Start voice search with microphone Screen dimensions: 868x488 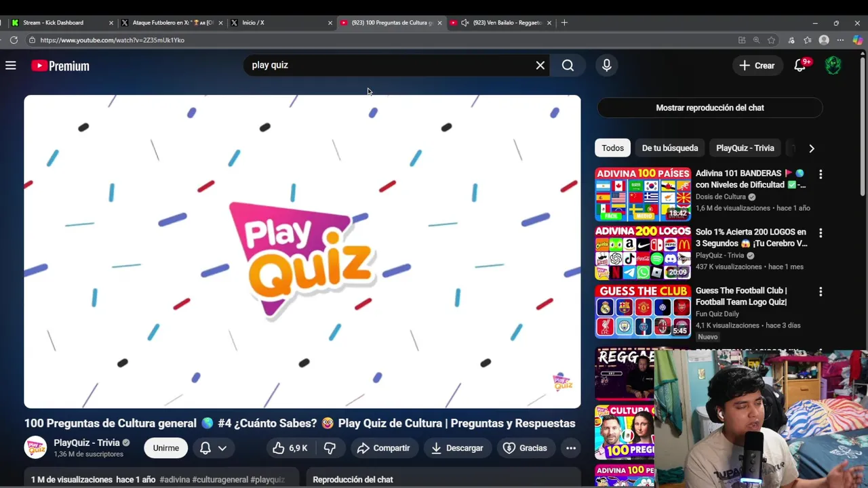pos(607,65)
